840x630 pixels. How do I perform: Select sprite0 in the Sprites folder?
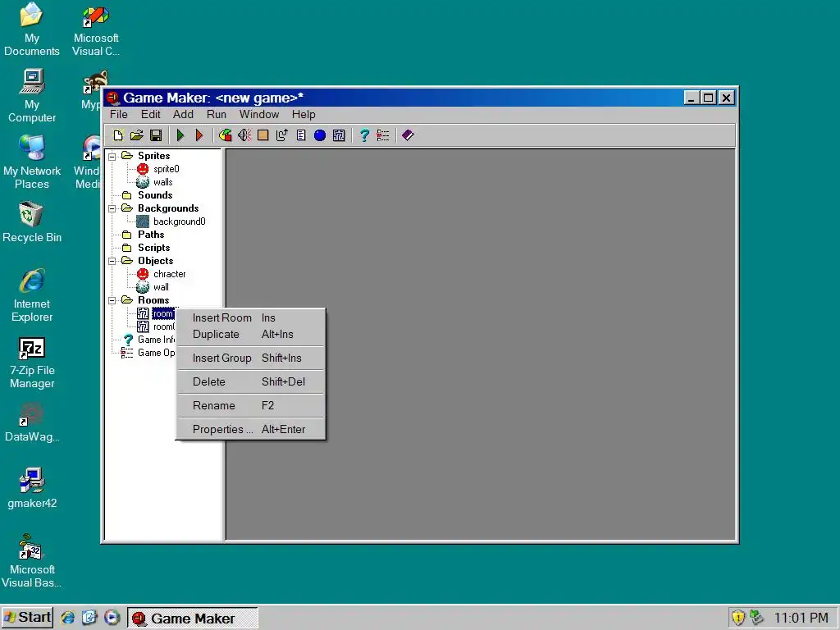click(166, 169)
